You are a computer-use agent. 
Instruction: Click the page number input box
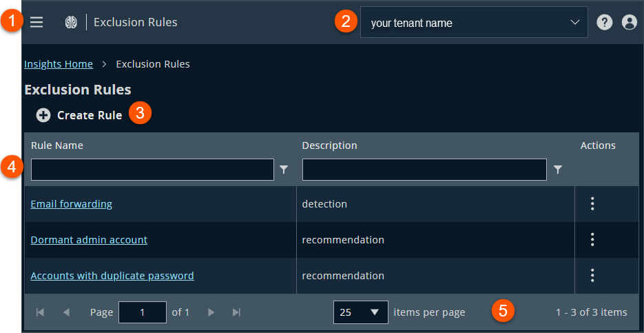click(143, 312)
